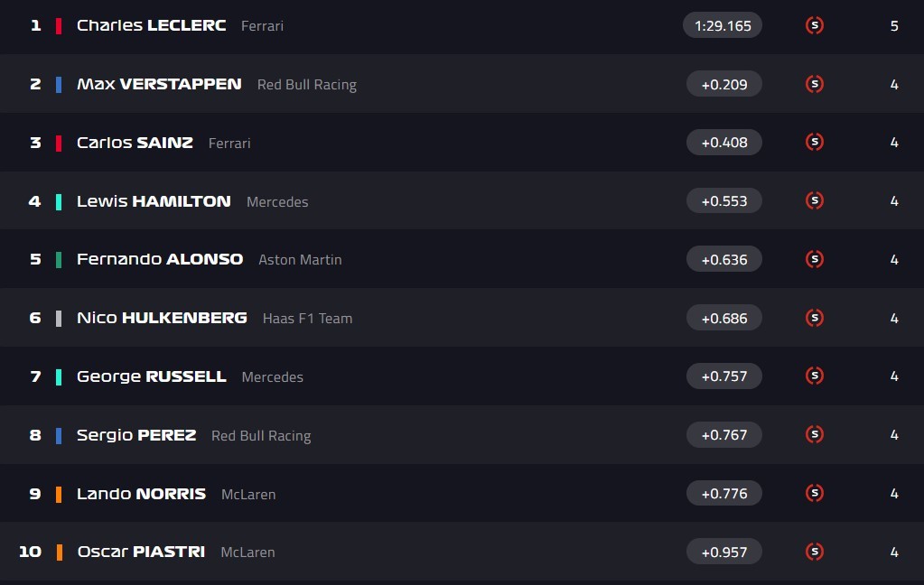Click the red Ferrari color bar beside Sainz
Screen dimensions: 924x585
coord(59,143)
